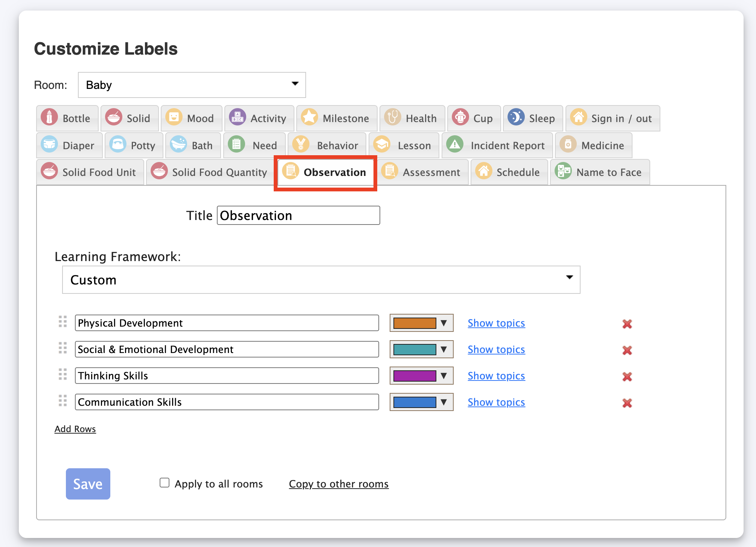Image resolution: width=756 pixels, height=547 pixels.
Task: Expand the Learning Framework Custom dropdown
Action: click(x=321, y=280)
